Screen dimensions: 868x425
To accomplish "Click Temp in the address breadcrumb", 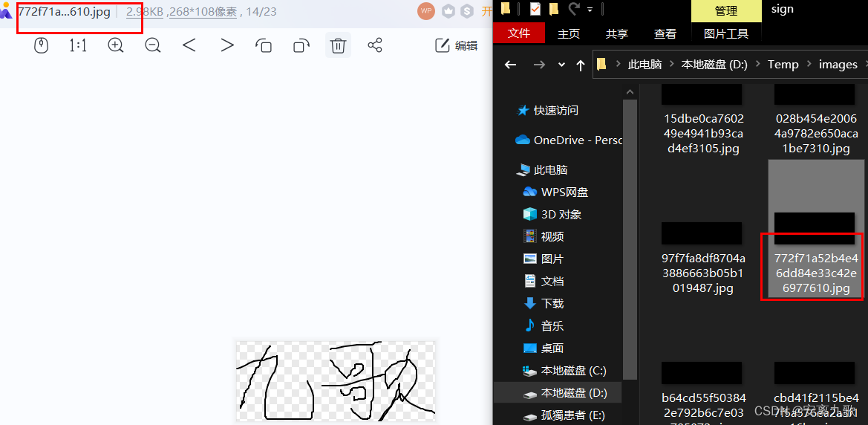I will 783,65.
